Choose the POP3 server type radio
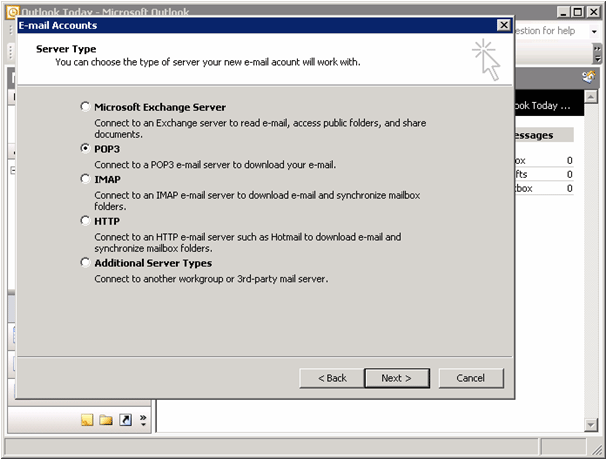 click(x=85, y=148)
